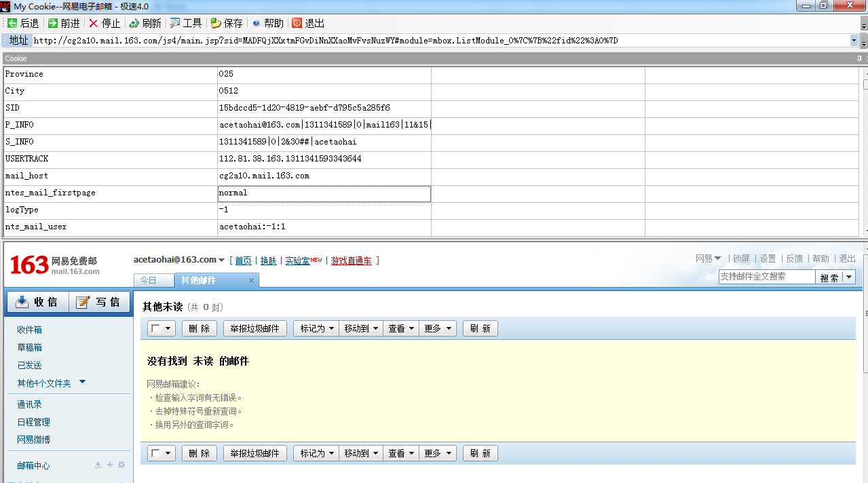Viewport: 868px width, 483px height.
Task: Click the red X 停止 (Stop) button
Action: click(105, 23)
